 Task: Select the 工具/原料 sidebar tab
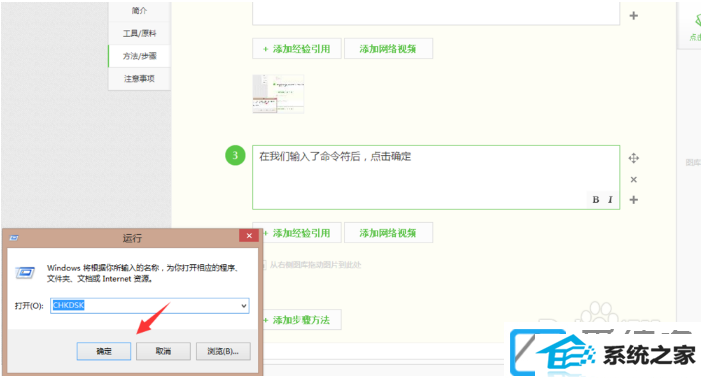tap(139, 33)
